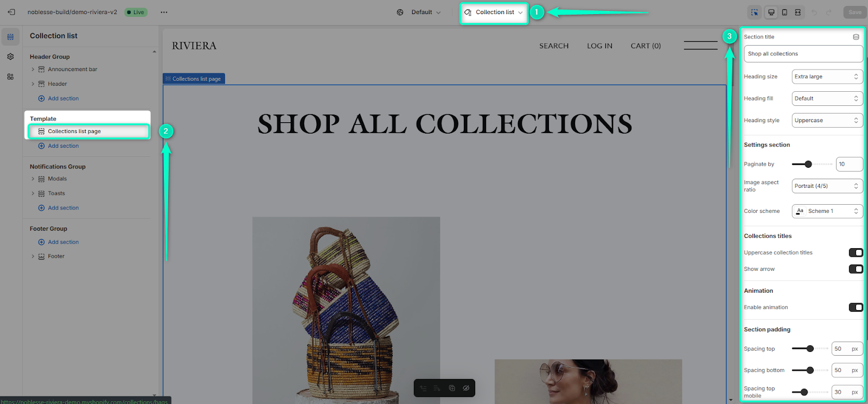
Task: Open the app embeds icon in left rail
Action: (x=10, y=77)
